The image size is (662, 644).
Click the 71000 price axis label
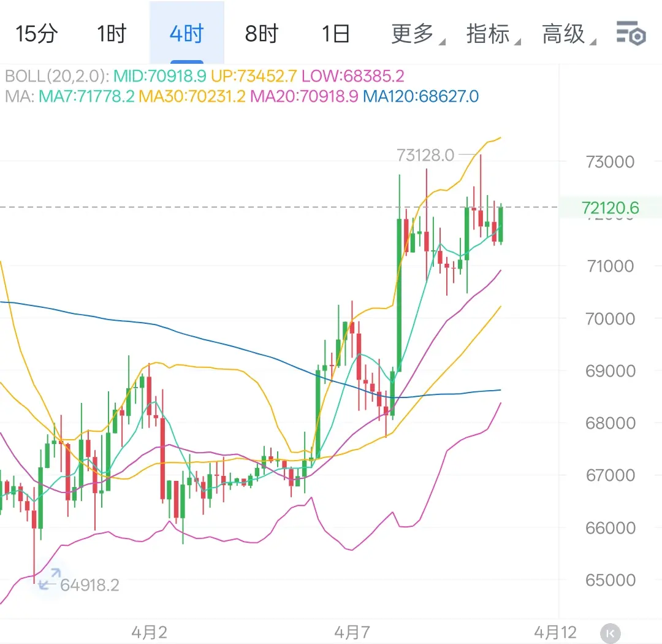click(x=610, y=266)
